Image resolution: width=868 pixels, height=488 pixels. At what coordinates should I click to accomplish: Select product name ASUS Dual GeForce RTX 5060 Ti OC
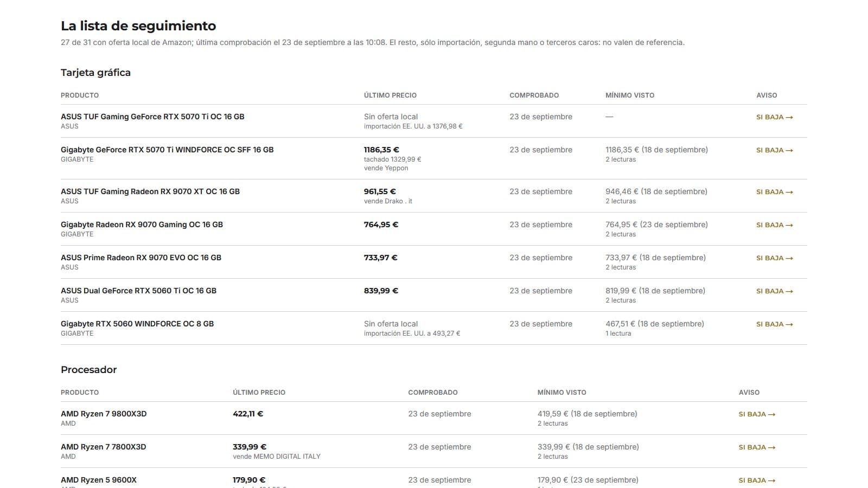[138, 291]
